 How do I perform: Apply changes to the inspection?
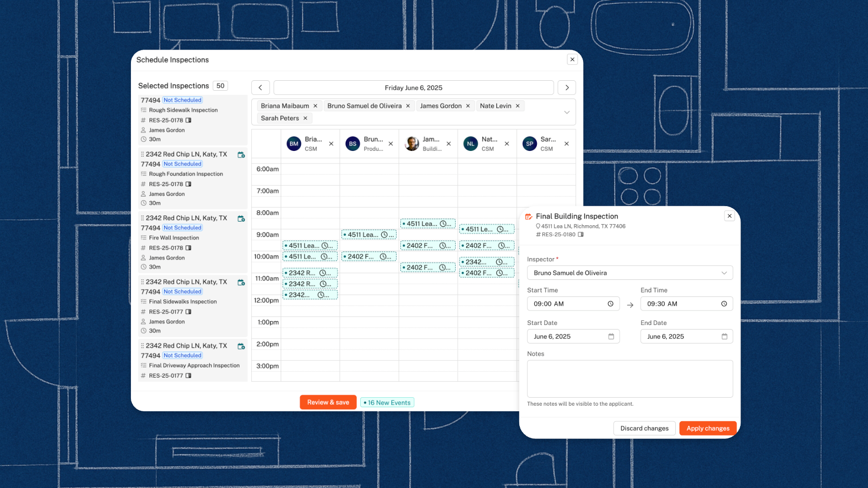coord(707,428)
